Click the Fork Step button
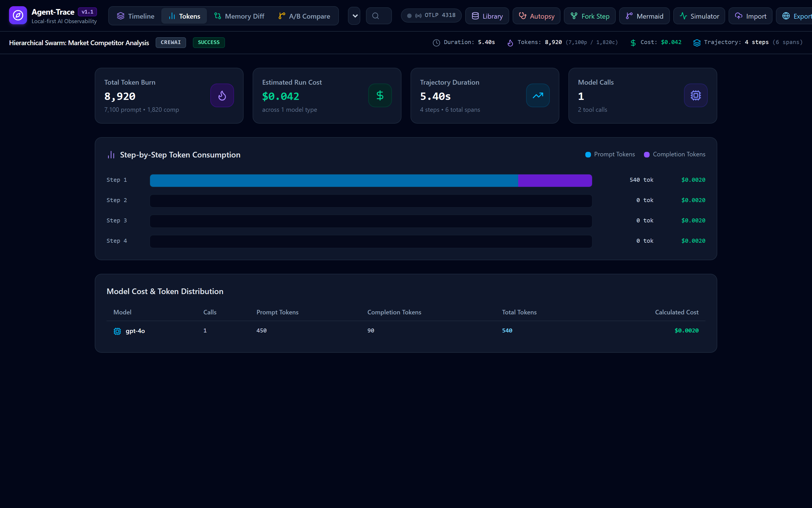 (x=590, y=16)
